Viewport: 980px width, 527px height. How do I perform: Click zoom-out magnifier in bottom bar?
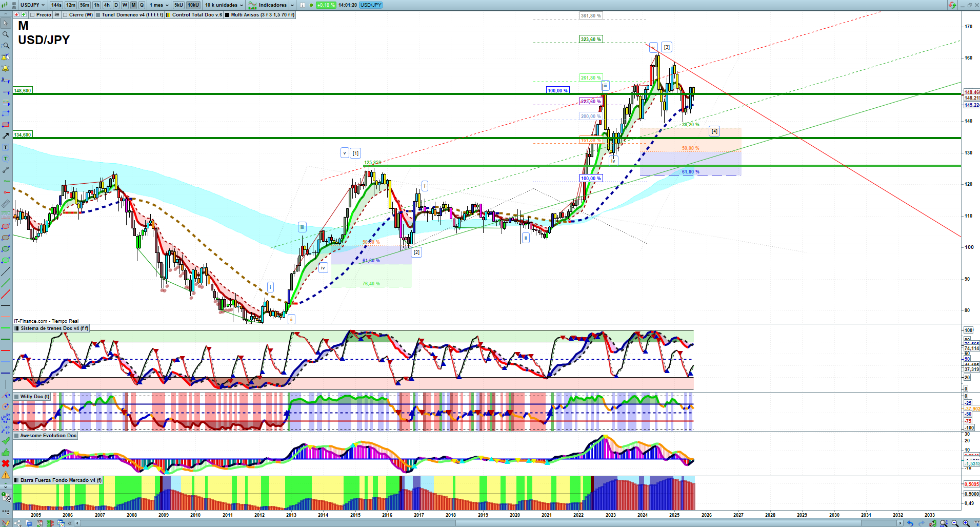coord(955,523)
